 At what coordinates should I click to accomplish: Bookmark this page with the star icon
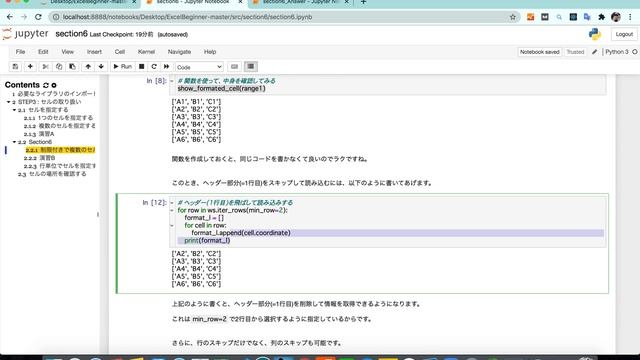point(513,17)
